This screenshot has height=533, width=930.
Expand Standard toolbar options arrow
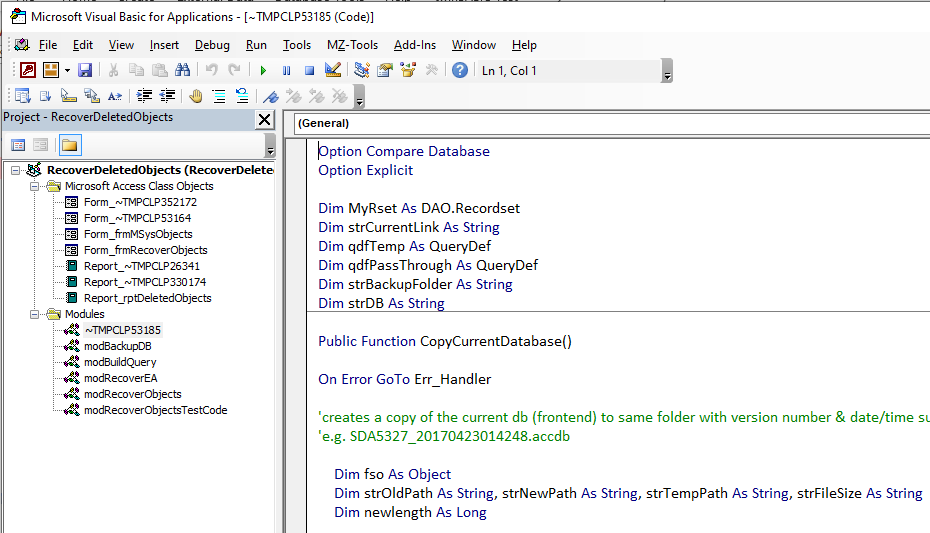(667, 71)
